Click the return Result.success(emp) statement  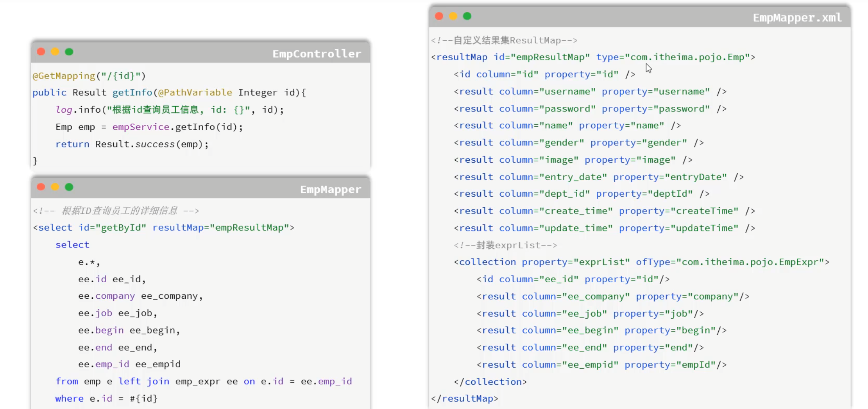pyautogui.click(x=132, y=144)
